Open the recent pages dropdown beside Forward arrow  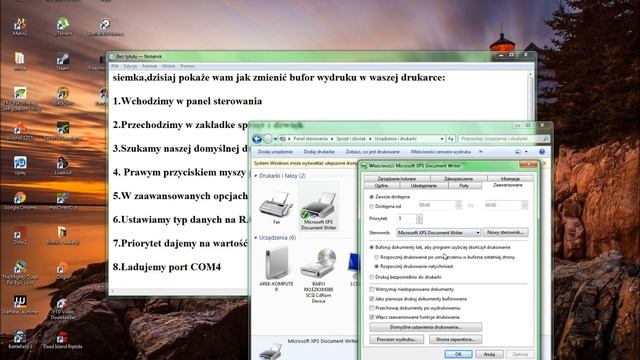click(x=276, y=139)
